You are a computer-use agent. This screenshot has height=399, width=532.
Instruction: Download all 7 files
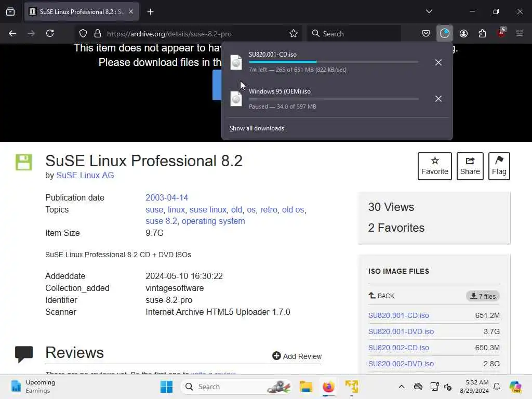(x=483, y=296)
